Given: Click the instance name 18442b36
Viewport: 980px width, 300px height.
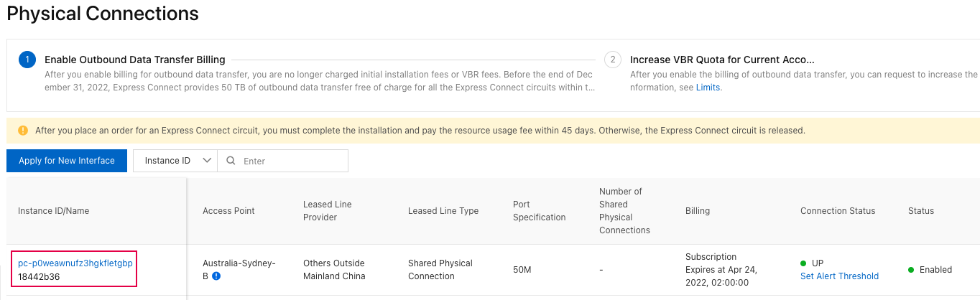Looking at the screenshot, I should click(39, 276).
